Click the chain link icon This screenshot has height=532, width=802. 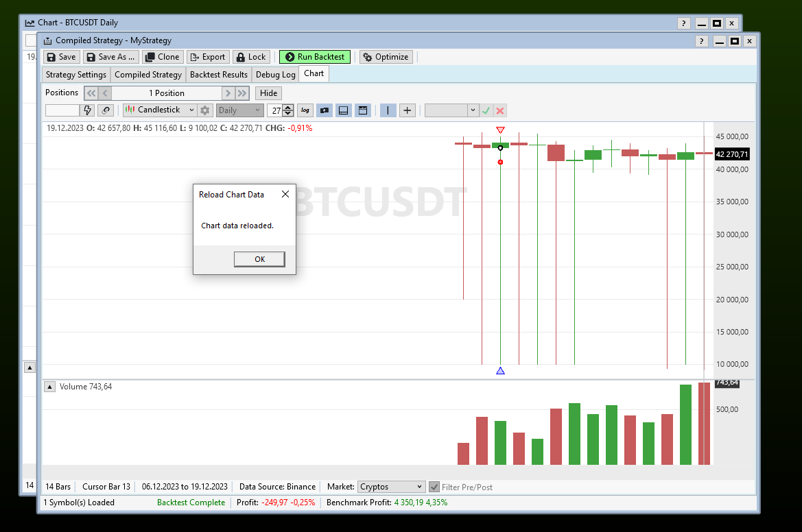coord(106,110)
